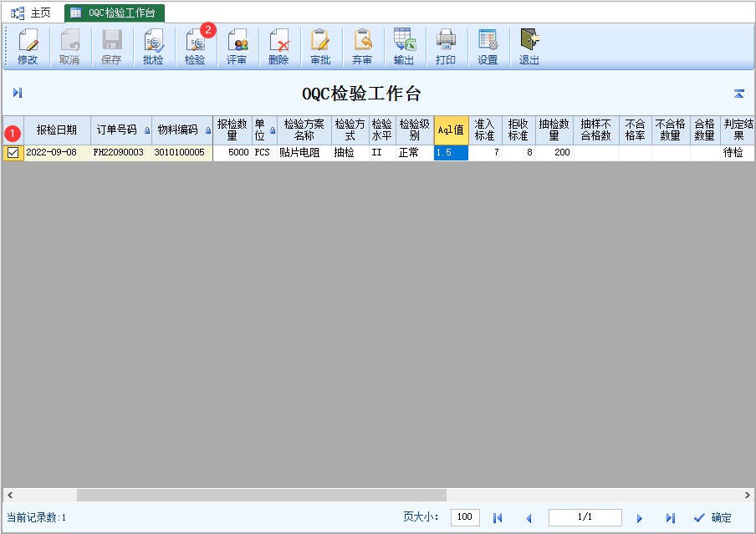Viewport: 756px width, 534px height.
Task: Click the 判定结果 column header
Action: pos(738,130)
